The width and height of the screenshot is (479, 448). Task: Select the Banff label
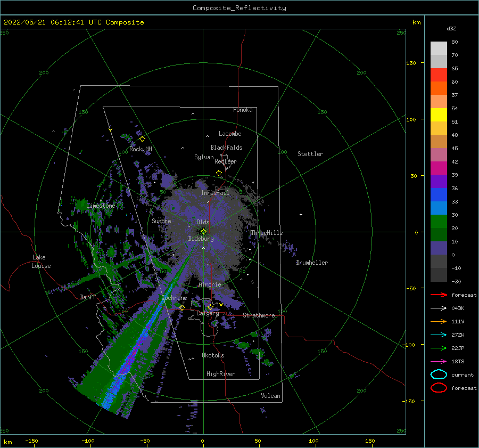[x=88, y=297]
